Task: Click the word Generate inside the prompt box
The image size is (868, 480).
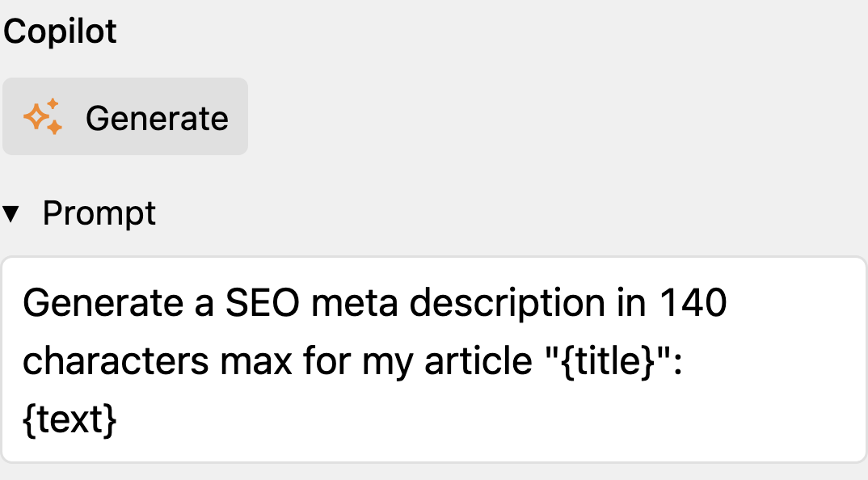Action: click(103, 303)
